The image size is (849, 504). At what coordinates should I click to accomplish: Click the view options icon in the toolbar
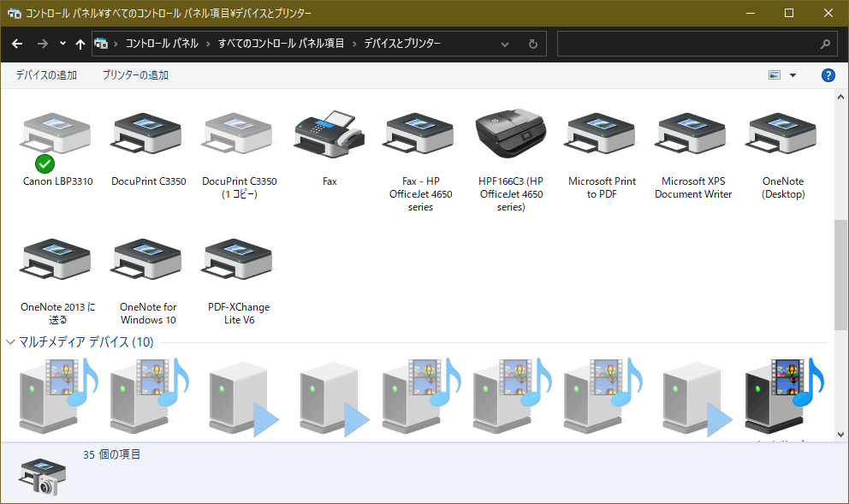click(775, 75)
